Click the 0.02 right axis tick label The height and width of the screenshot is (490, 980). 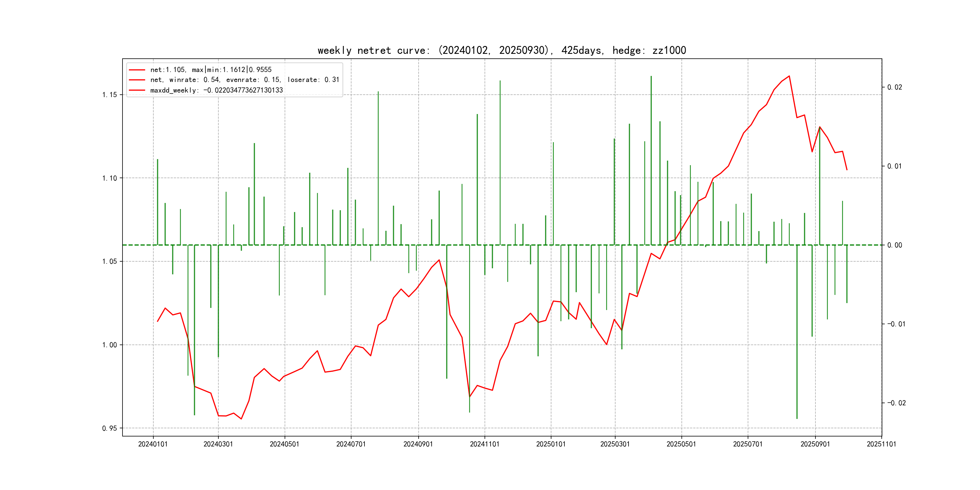pos(894,87)
